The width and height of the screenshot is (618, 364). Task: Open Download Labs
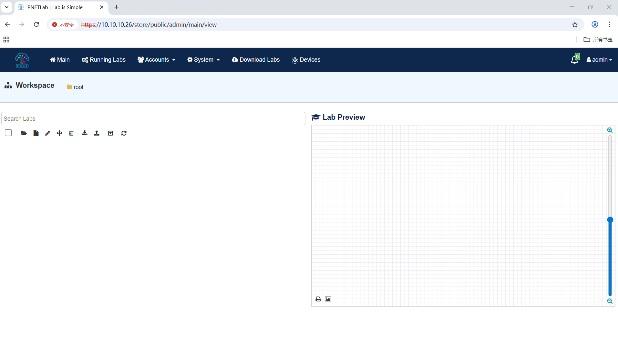point(256,60)
